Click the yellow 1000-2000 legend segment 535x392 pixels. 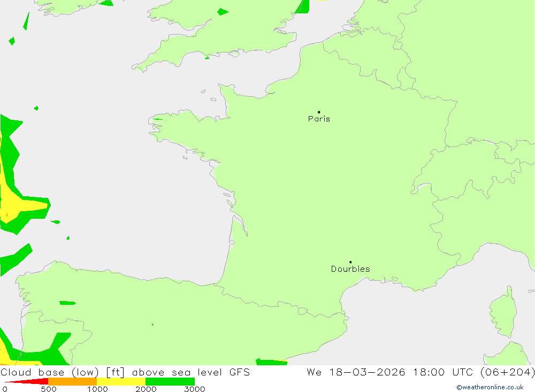(121, 381)
